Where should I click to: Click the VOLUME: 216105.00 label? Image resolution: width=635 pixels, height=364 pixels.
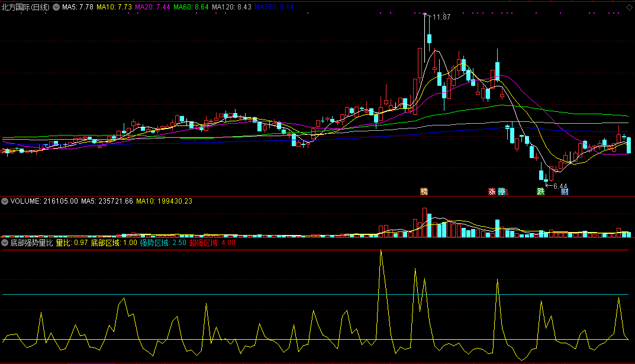(44, 201)
